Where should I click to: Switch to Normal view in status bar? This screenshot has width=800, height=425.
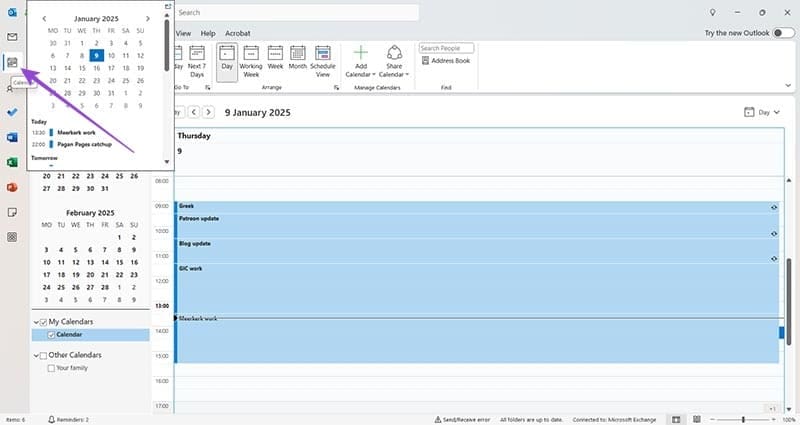point(676,419)
